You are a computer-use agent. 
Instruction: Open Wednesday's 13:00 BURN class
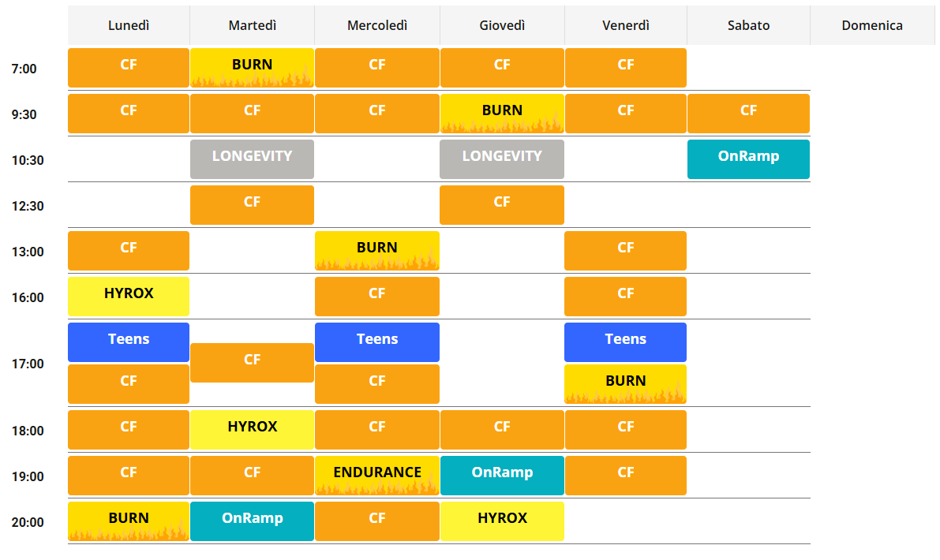point(377,251)
